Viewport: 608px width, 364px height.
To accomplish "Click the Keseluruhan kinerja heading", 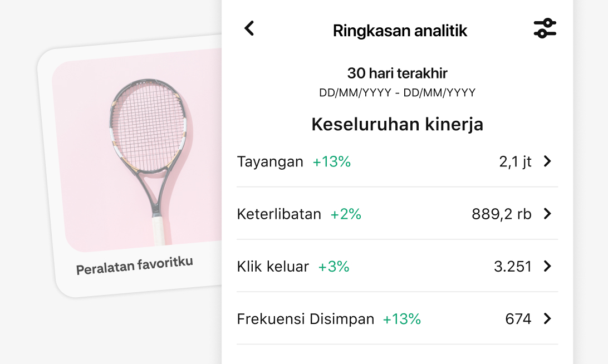I will click(398, 124).
